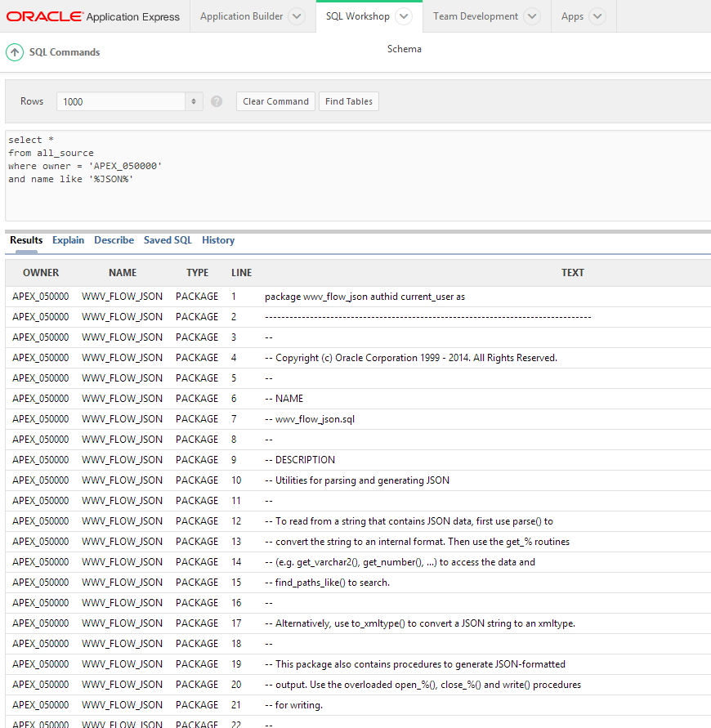The image size is (711, 728).
Task: Click the SQL Commands title text
Action: coord(65,52)
